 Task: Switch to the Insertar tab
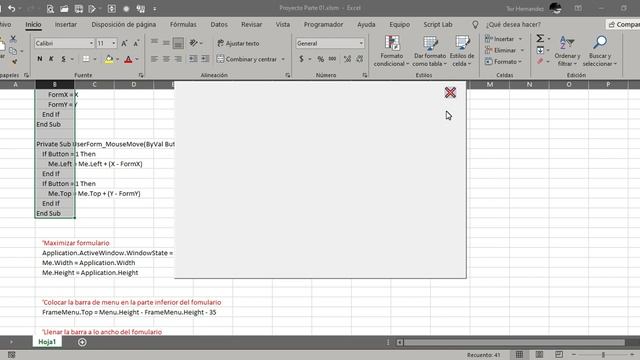click(x=66, y=24)
